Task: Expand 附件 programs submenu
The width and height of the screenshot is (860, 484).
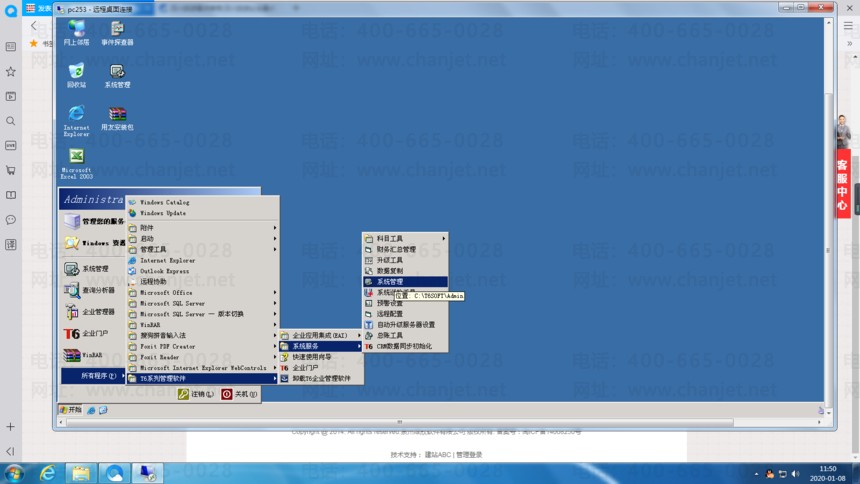Action: 202,228
